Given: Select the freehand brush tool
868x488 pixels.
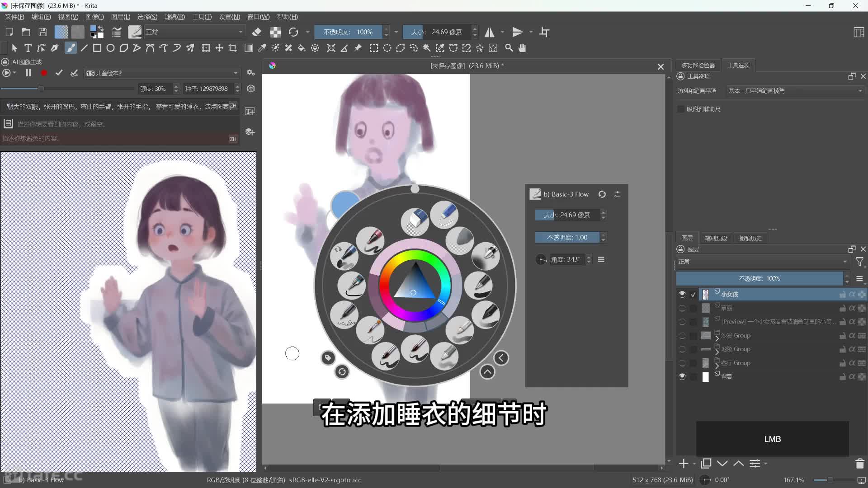Looking at the screenshot, I should [71, 48].
